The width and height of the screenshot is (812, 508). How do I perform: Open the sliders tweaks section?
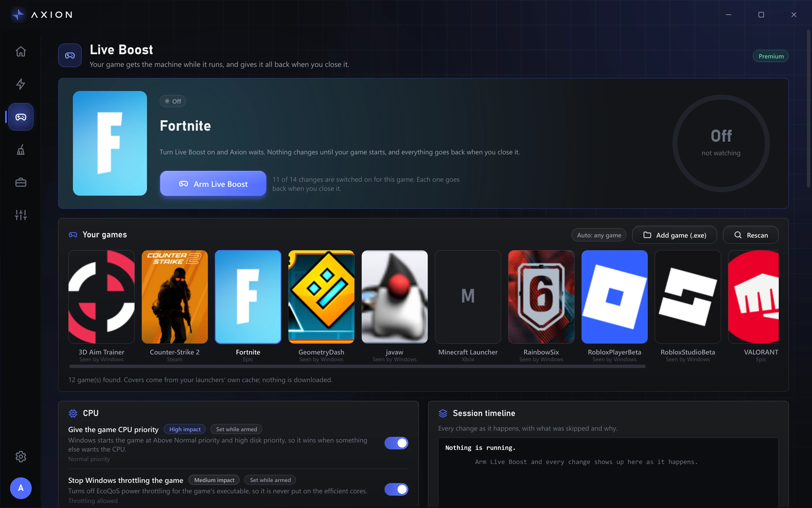(21, 215)
